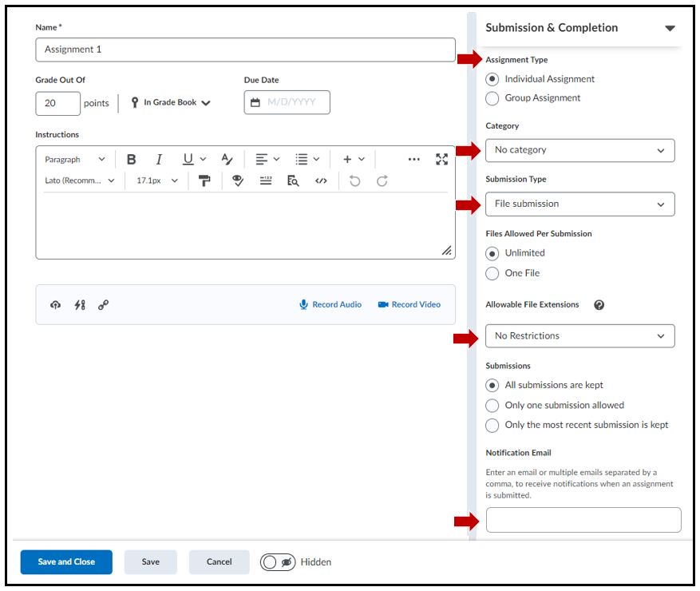Collapse the Submission & Completion section

point(669,28)
